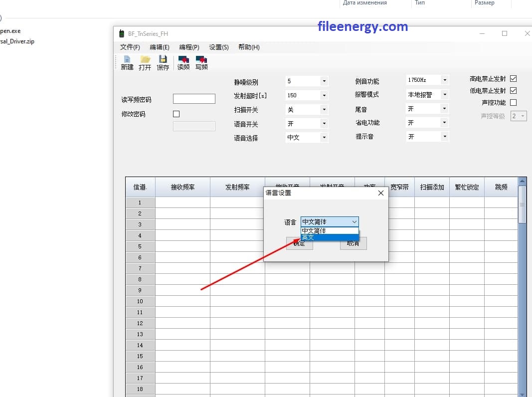The image size is (532, 397).
Task: Open the 设置(S) menu
Action: click(x=219, y=47)
